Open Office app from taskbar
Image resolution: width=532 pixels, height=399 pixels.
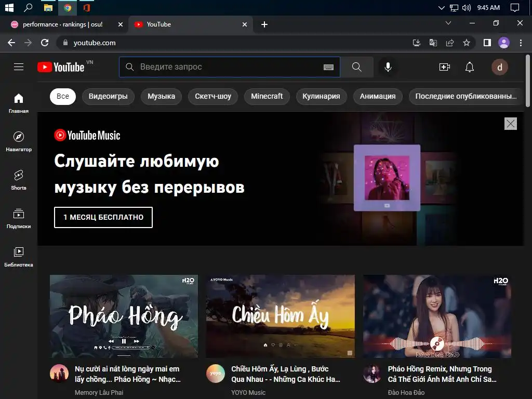click(x=87, y=7)
